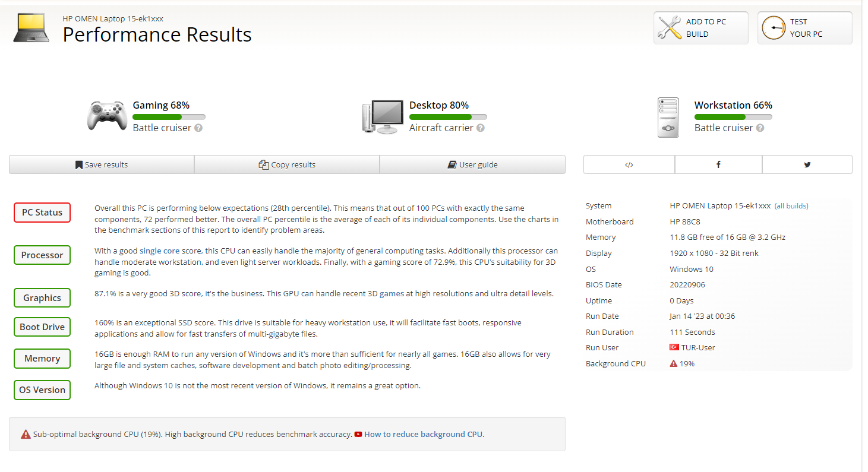Screen dimensions: 868x472
Task: Click the laptop icon beside Performance Results
Action: 32,28
